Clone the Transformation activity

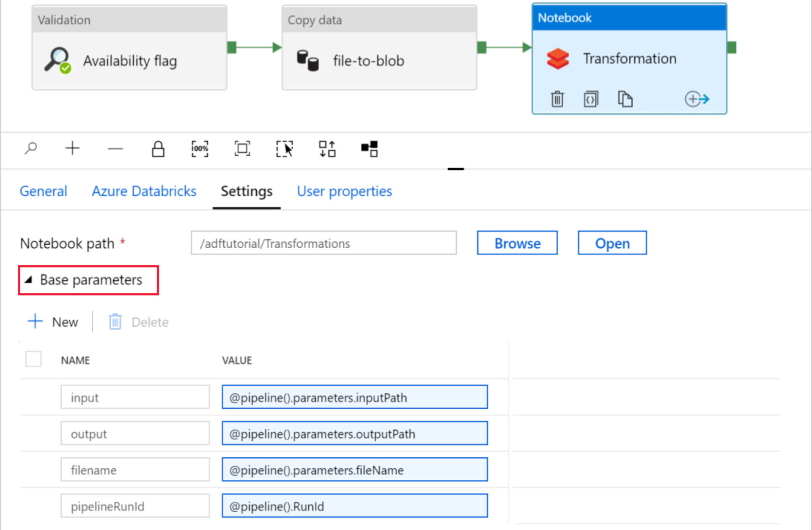coord(625,99)
